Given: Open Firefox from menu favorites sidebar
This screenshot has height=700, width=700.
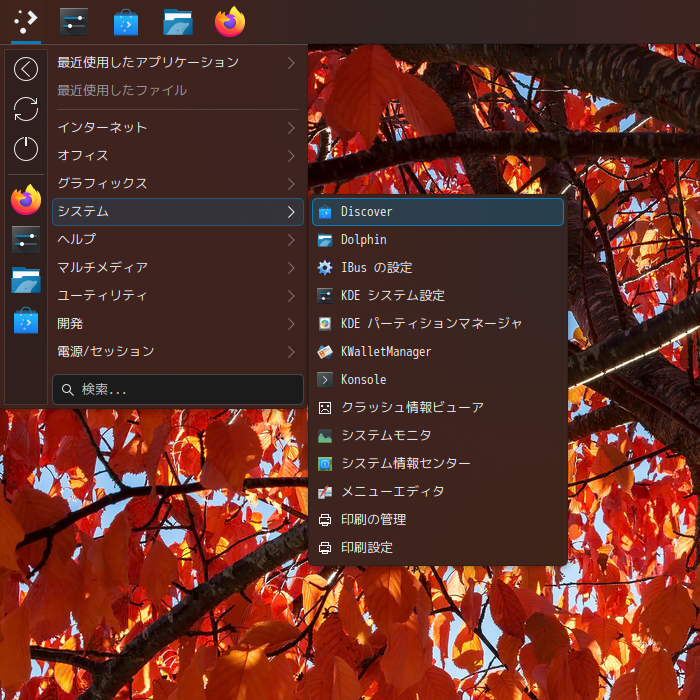Looking at the screenshot, I should (26, 200).
